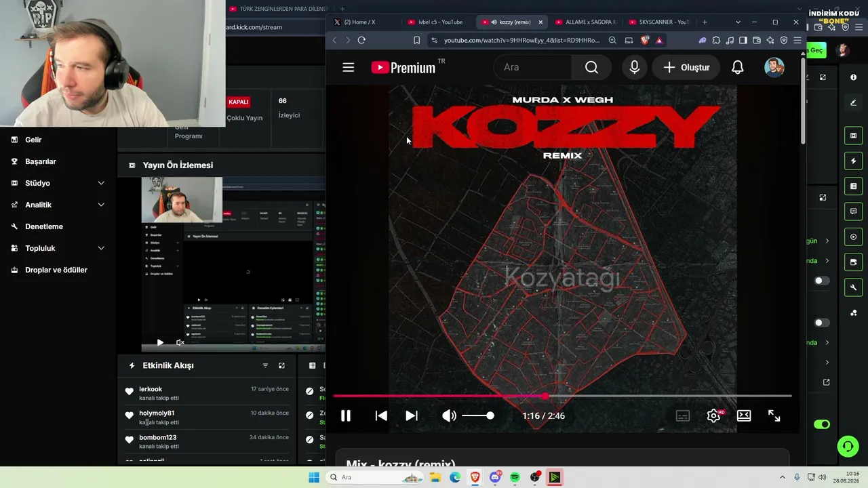Open Droplar ve ödüller in sidebar
The height and width of the screenshot is (488, 868).
(58, 270)
